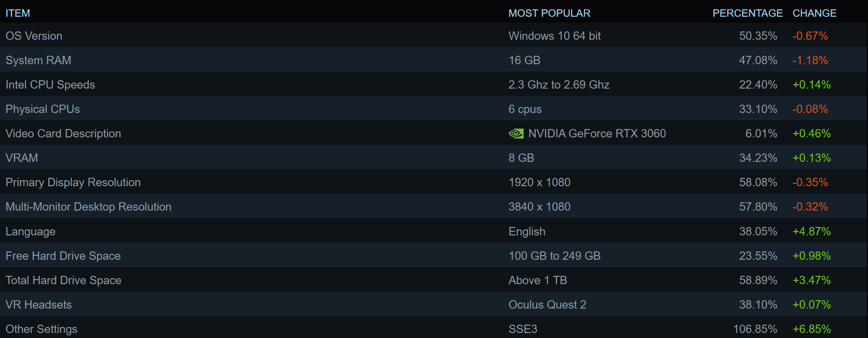Expand the VR Headsets row

tap(39, 305)
